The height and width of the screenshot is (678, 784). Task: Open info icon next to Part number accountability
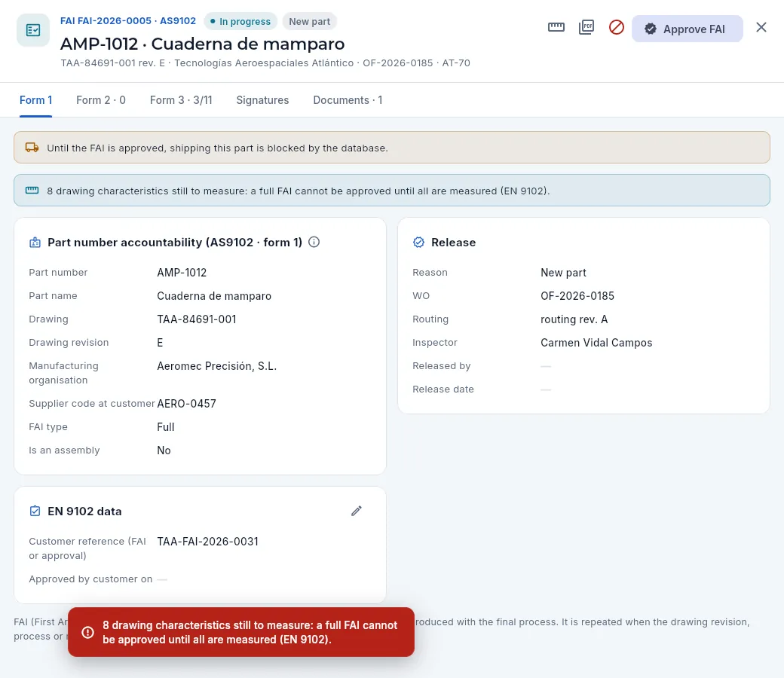point(314,243)
